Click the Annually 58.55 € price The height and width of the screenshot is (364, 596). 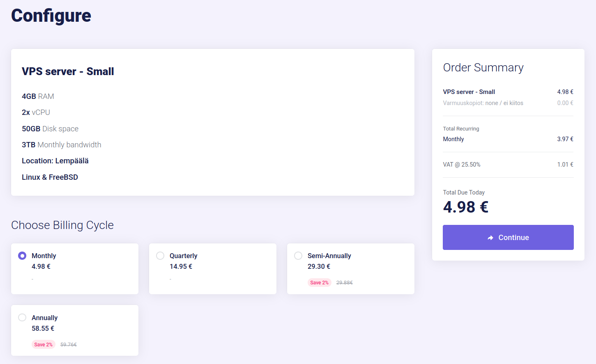pos(43,328)
